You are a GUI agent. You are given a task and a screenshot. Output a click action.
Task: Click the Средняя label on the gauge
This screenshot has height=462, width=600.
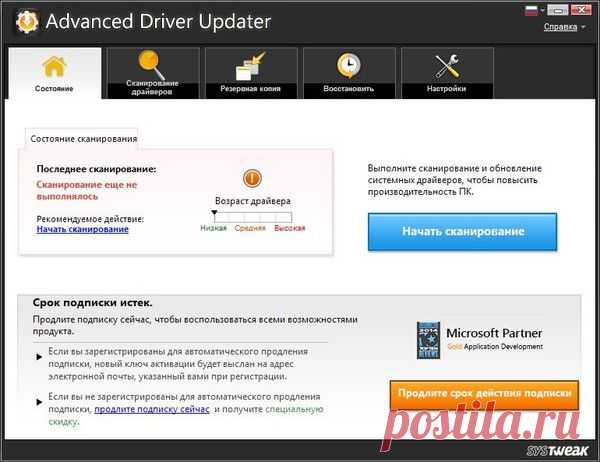[x=250, y=228]
